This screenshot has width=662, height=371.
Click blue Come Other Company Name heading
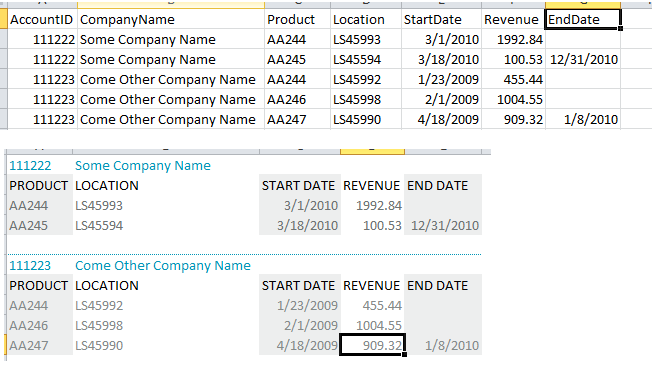coord(163,265)
